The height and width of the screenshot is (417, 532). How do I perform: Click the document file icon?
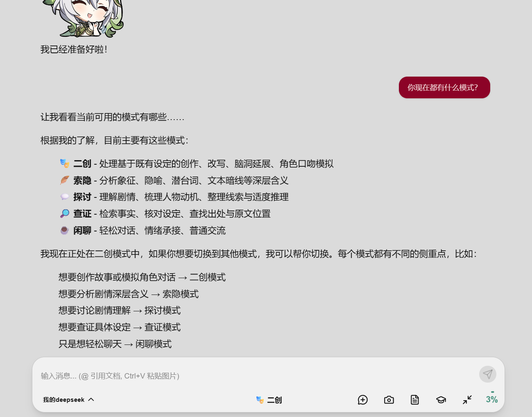[414, 400]
